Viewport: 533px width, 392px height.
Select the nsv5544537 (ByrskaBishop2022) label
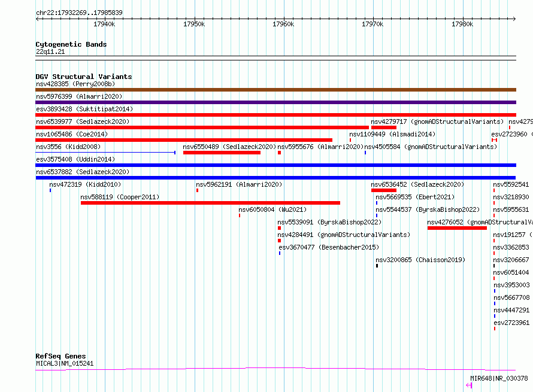(x=428, y=209)
